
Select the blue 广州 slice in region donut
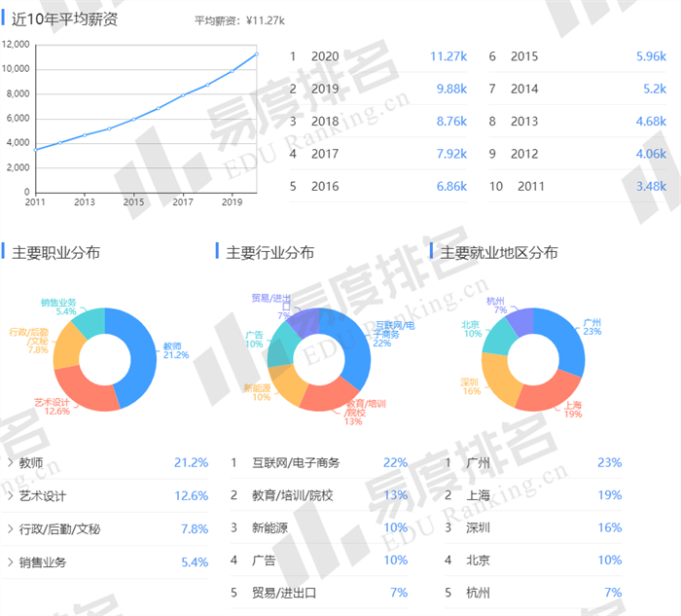(567, 339)
